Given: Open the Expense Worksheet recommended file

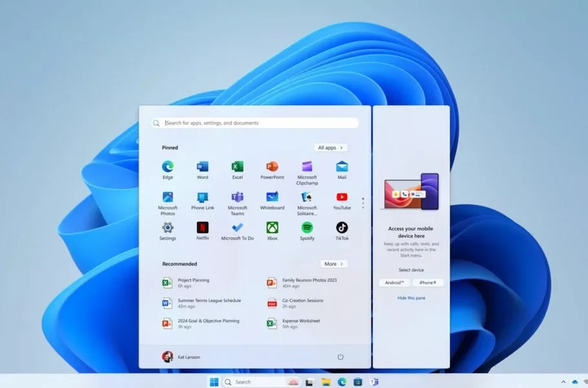Looking at the screenshot, I should (x=300, y=323).
